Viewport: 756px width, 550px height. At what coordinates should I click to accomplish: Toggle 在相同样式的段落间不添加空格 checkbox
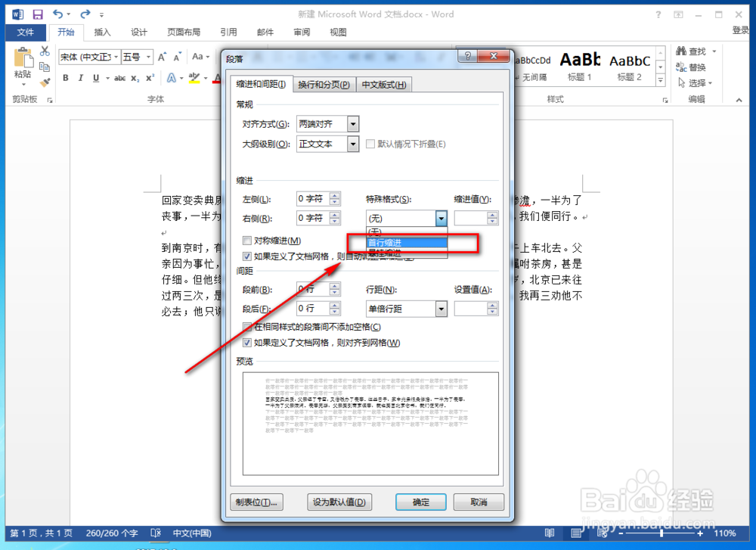(x=247, y=327)
